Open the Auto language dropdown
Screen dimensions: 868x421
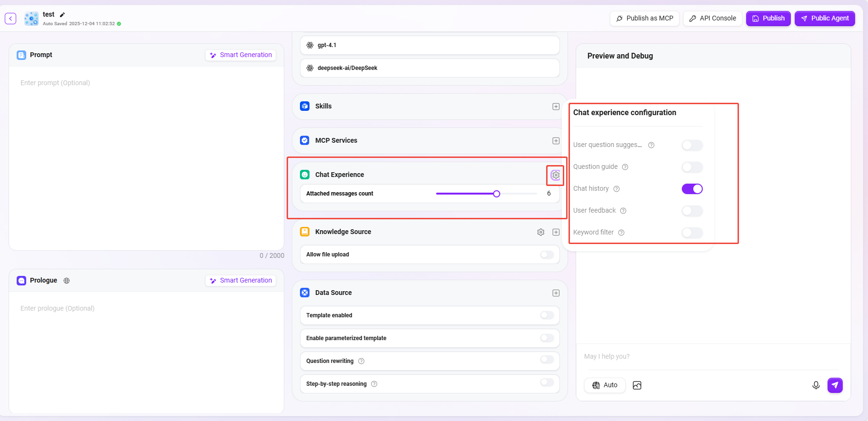[x=605, y=385]
